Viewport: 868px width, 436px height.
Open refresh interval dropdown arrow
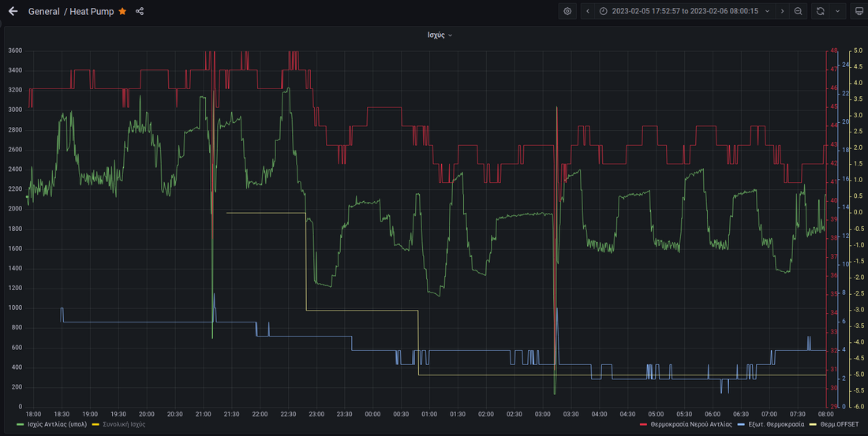point(836,11)
